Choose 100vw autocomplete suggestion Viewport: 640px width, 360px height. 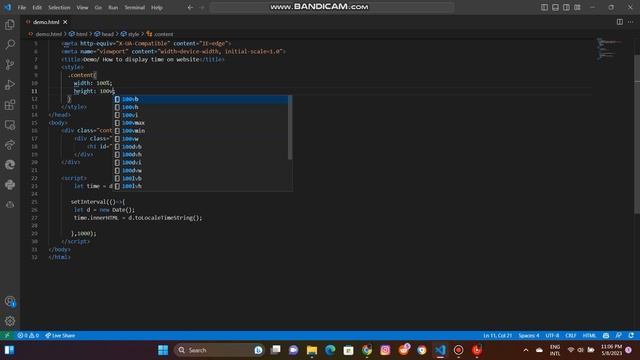click(x=200, y=139)
